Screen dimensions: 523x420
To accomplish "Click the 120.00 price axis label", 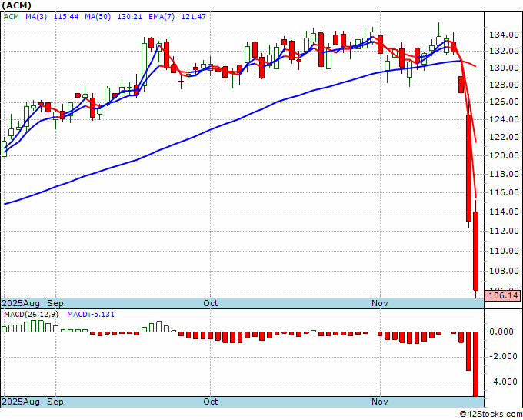I will click(504, 155).
